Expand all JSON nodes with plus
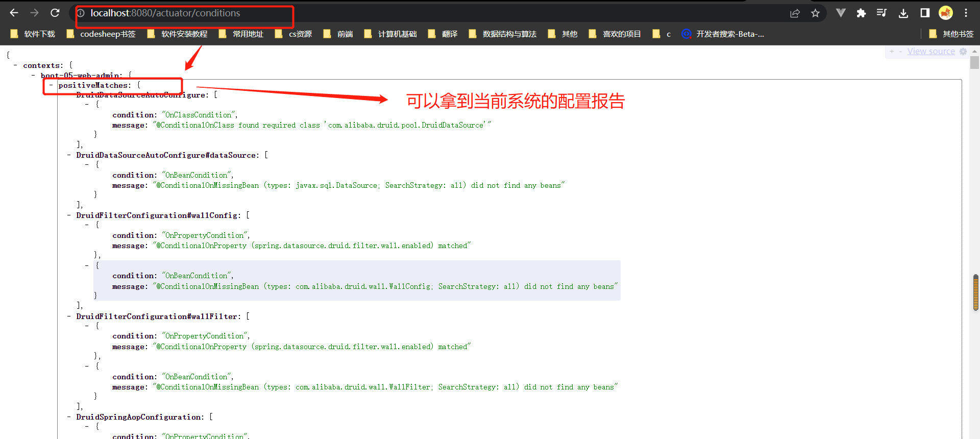 point(892,52)
